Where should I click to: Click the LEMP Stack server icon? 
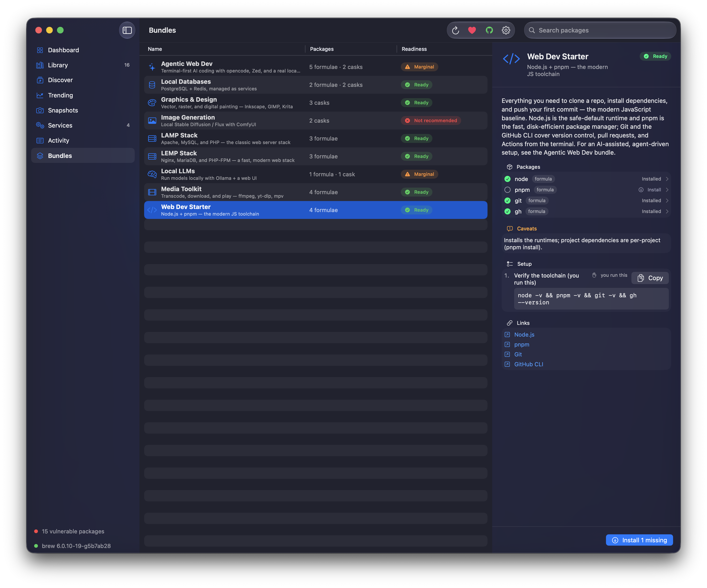tap(152, 156)
